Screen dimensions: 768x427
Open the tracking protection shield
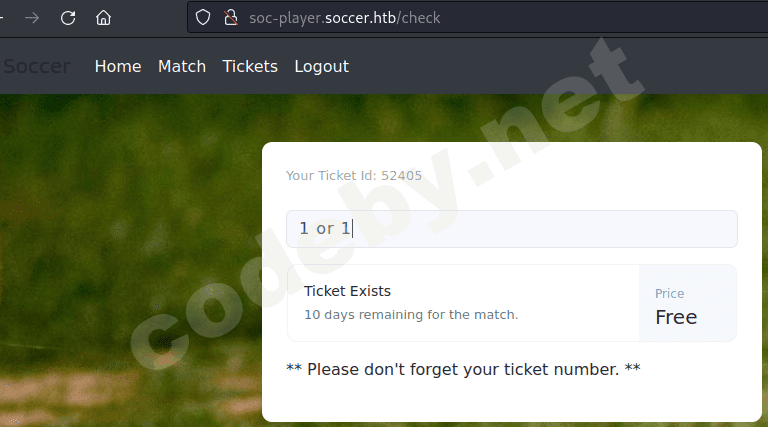[203, 18]
